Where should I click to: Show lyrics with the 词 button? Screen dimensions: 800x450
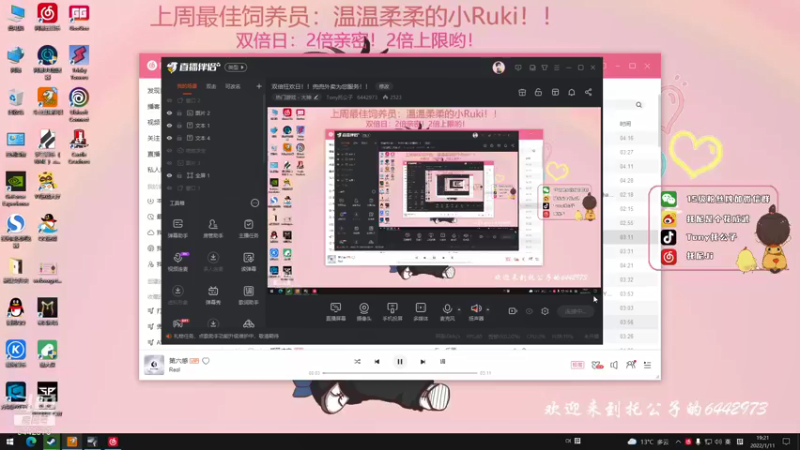(442, 361)
